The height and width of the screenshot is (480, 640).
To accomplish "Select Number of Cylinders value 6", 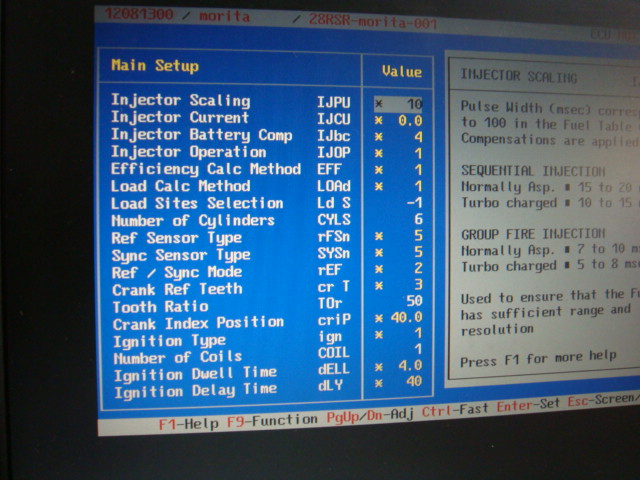I will tap(417, 222).
